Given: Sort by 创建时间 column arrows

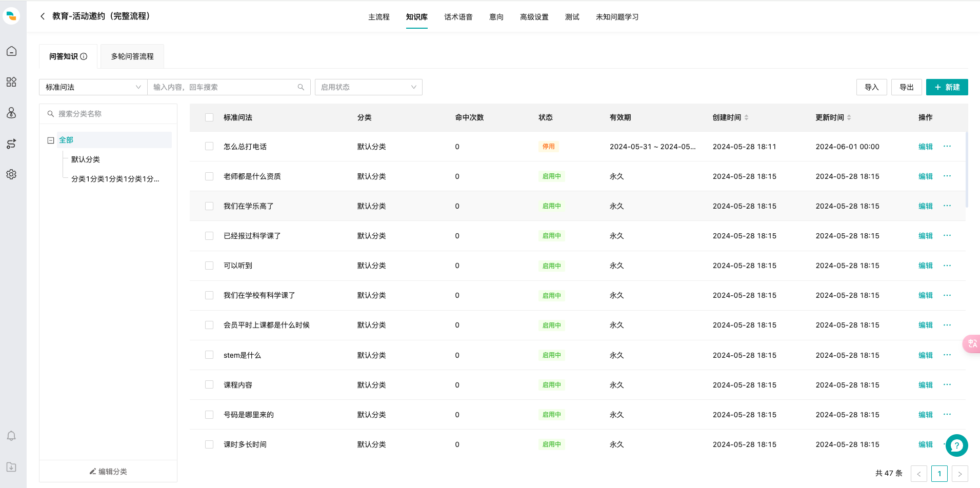Looking at the screenshot, I should pos(747,117).
